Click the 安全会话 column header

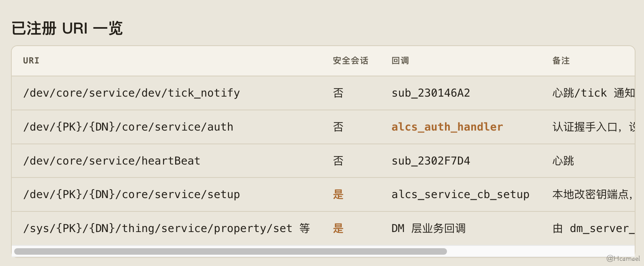[350, 61]
